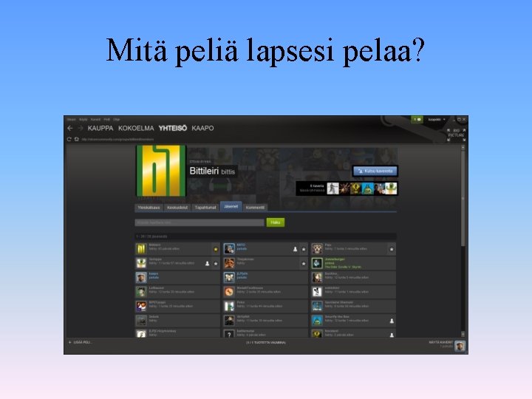Switch to the Yleiskatsaus tab

[149, 208]
